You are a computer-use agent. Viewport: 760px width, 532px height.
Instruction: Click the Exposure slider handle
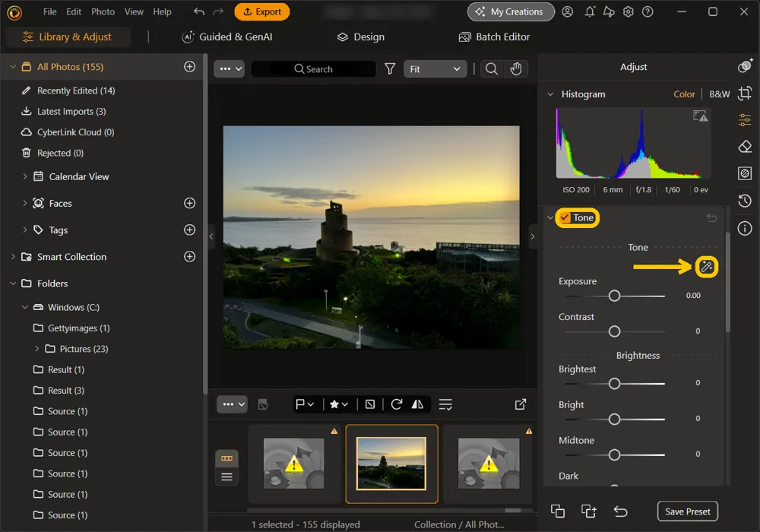(614, 296)
